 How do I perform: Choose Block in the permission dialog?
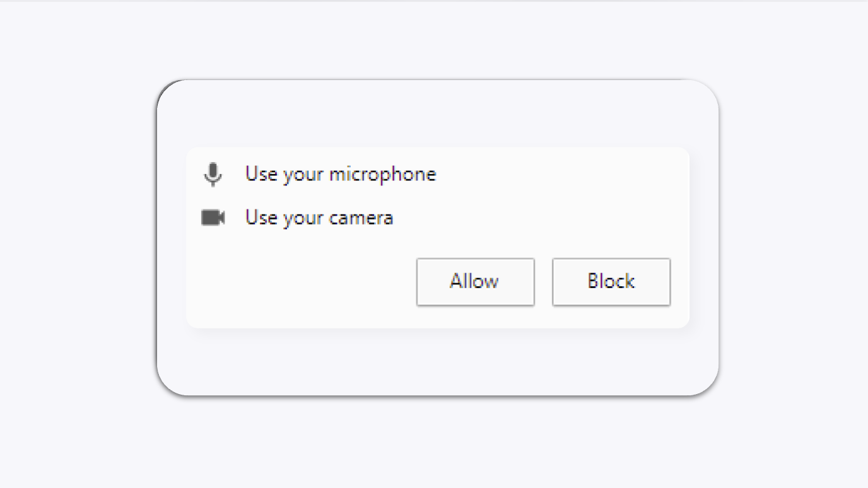[x=611, y=282]
